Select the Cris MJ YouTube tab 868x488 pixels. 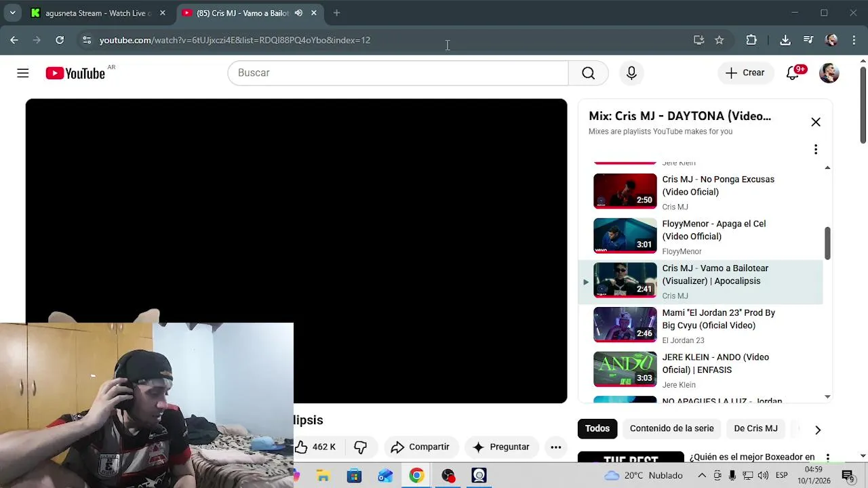pyautogui.click(x=242, y=13)
